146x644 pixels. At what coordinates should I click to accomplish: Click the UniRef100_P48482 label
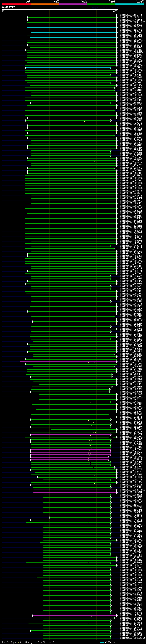[131, 613]
